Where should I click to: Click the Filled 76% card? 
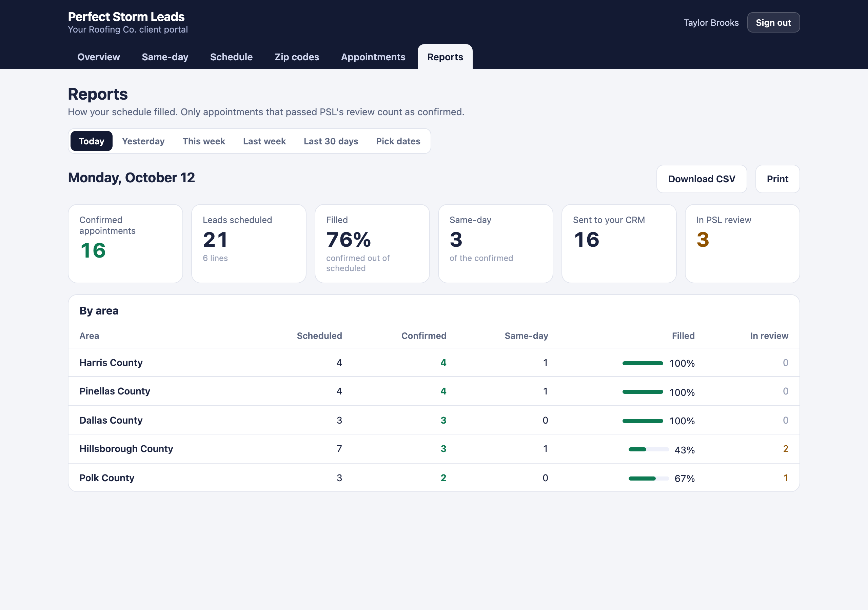coord(372,244)
